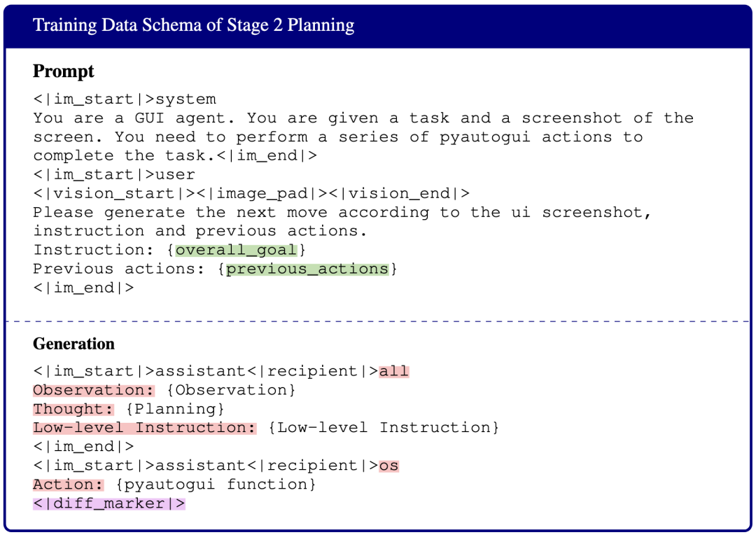
Task: Select the pink highlighted 'all' recipient
Action: click(394, 372)
